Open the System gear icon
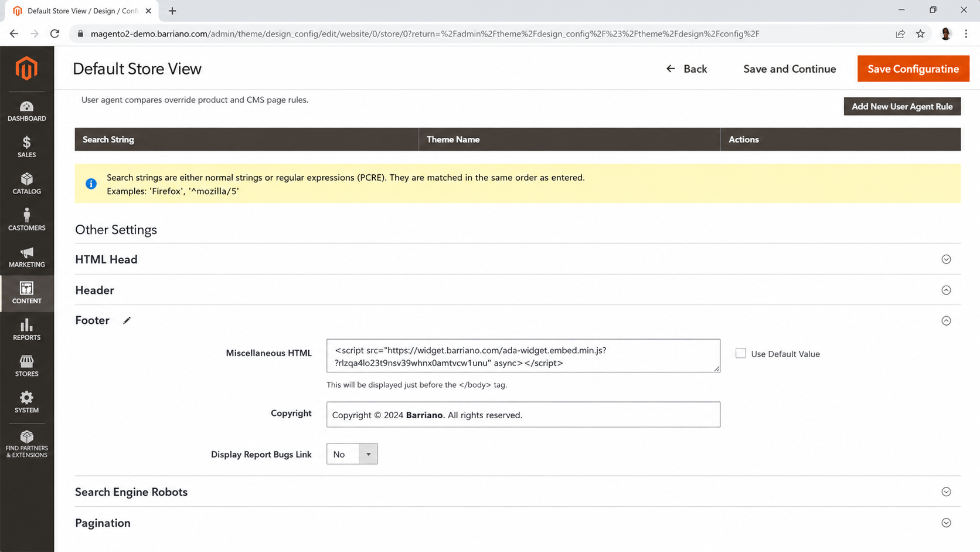Screen dimensions: 980x552 click(26, 398)
